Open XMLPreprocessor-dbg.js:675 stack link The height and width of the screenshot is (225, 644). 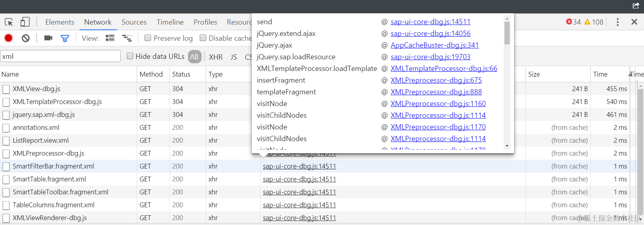[x=436, y=80]
